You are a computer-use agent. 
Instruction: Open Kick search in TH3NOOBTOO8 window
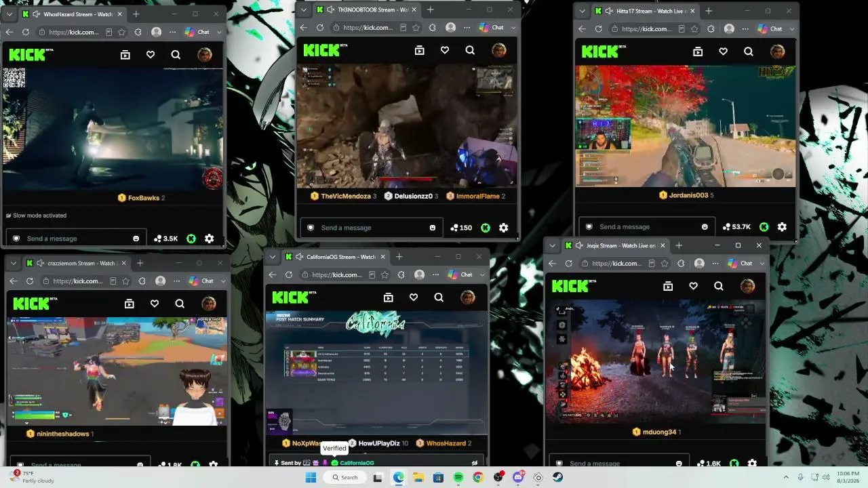pyautogui.click(x=470, y=50)
